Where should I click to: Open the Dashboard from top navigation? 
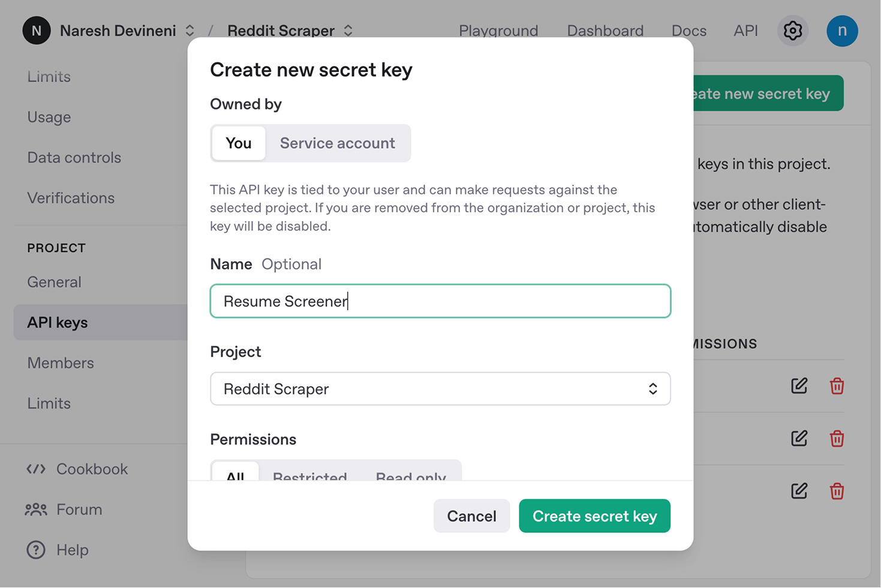coord(605,31)
